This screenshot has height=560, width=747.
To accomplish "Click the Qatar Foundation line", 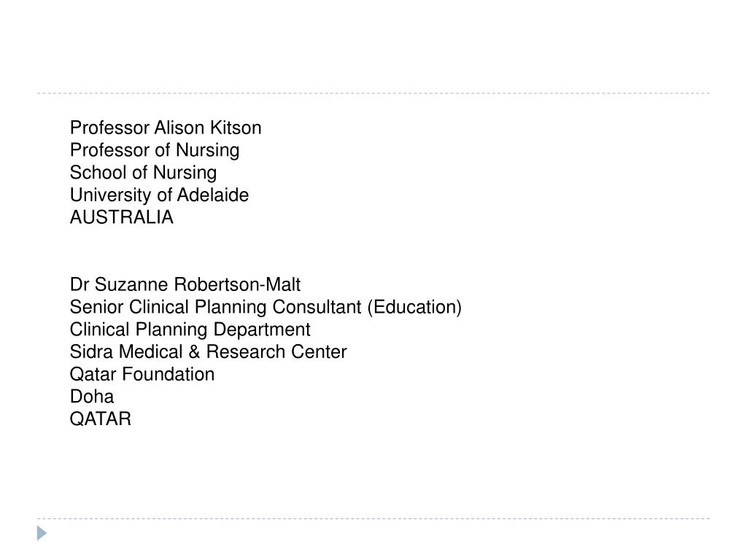I will 142,374.
